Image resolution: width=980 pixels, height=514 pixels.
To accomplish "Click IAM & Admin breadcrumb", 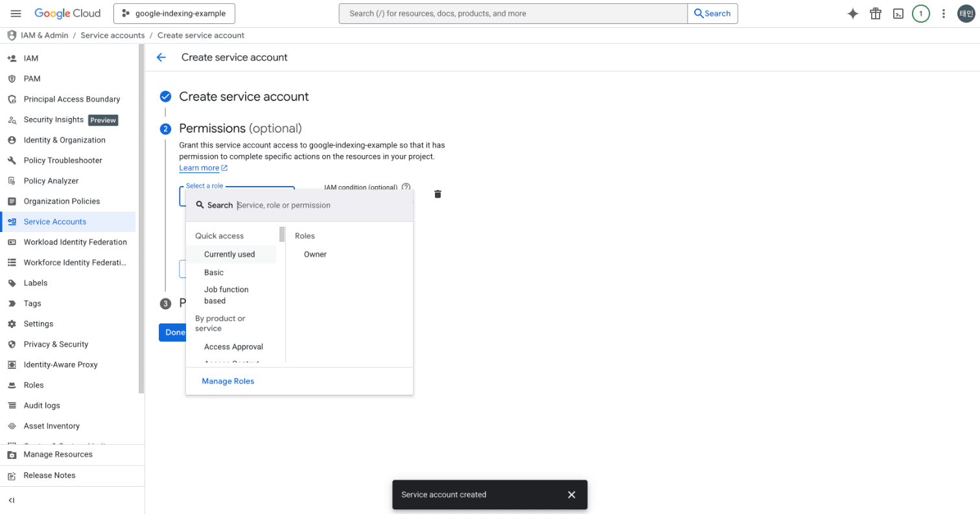I will click(45, 35).
